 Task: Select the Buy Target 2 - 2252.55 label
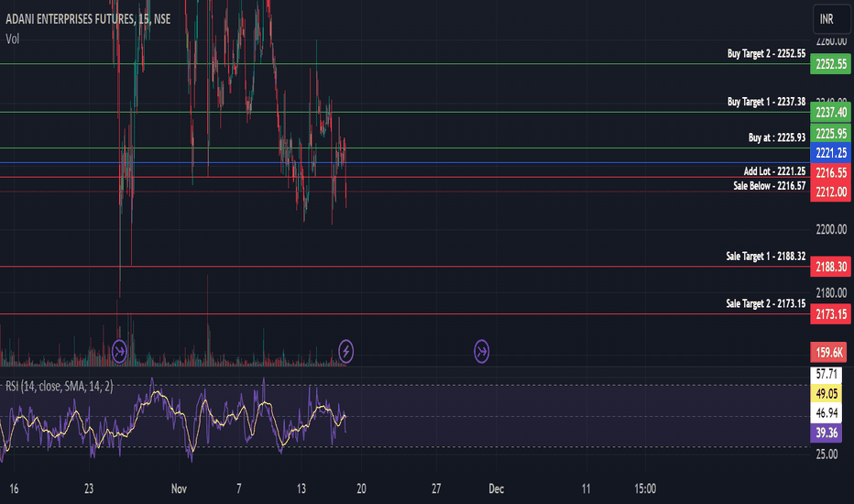(766, 53)
